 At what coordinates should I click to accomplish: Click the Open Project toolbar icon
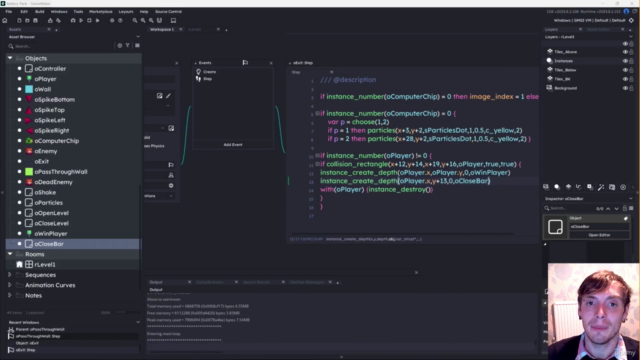click(x=27, y=20)
